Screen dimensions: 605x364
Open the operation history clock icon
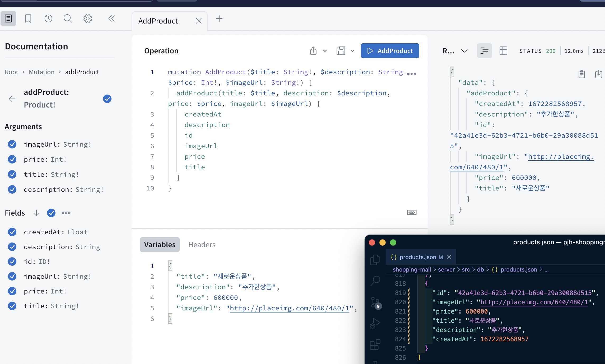(x=48, y=18)
